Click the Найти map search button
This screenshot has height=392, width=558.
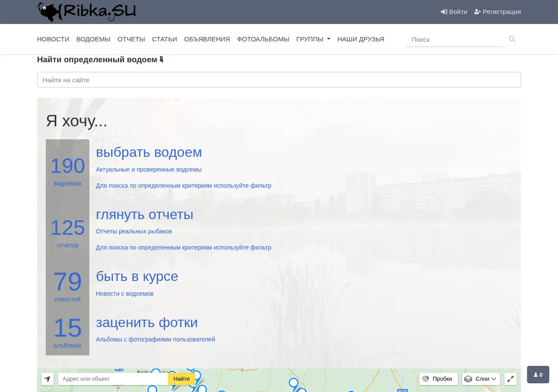click(181, 379)
